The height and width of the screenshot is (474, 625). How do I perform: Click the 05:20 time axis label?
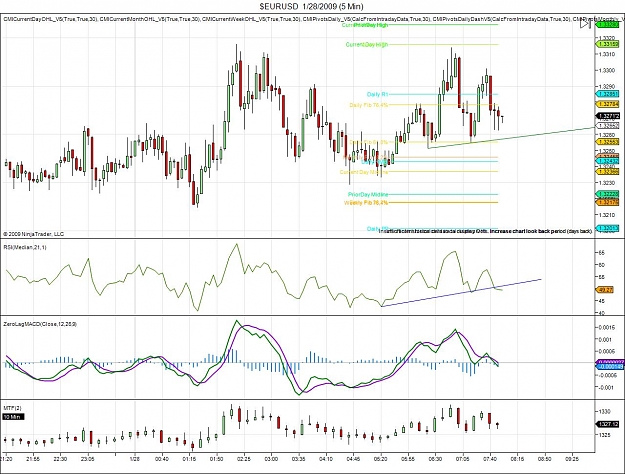pos(381,459)
